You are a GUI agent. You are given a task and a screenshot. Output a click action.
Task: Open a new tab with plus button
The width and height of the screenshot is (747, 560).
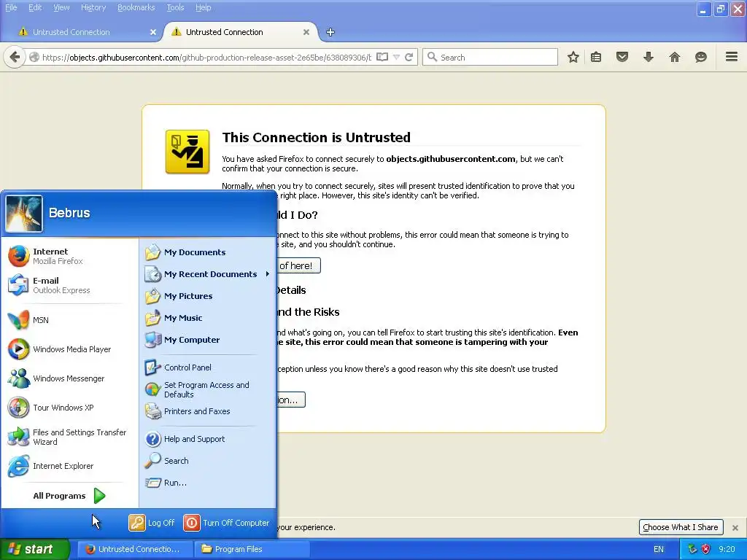pos(330,32)
